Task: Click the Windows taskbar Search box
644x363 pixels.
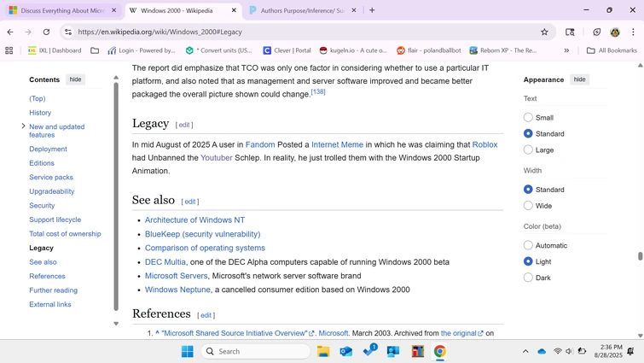Action: tap(255, 351)
